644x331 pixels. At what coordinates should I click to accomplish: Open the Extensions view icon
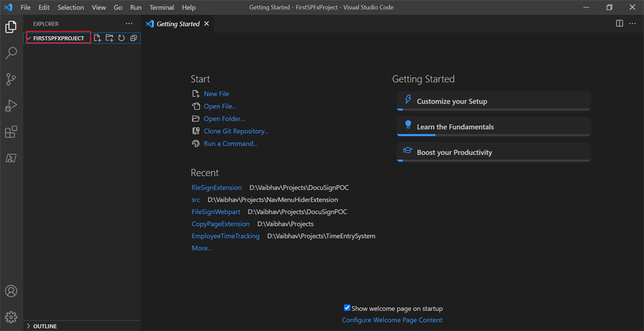click(11, 132)
